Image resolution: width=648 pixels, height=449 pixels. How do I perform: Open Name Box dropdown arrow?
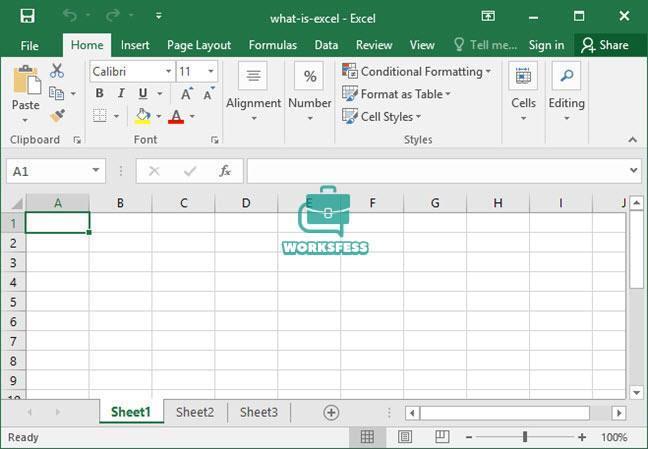[x=96, y=170]
